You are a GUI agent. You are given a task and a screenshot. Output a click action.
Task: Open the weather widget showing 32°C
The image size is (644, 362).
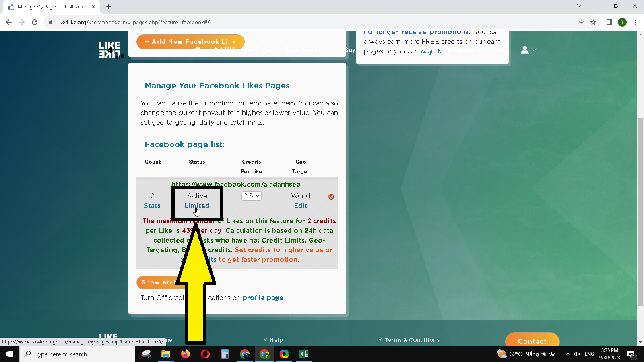tap(526, 354)
